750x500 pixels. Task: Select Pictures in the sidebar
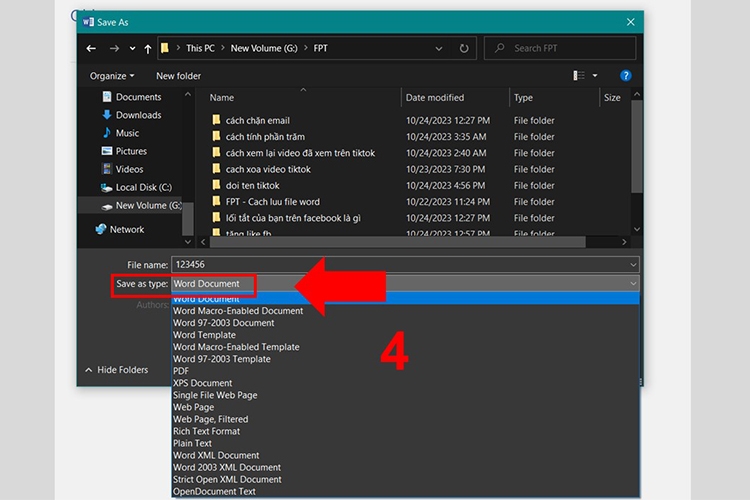tap(124, 151)
